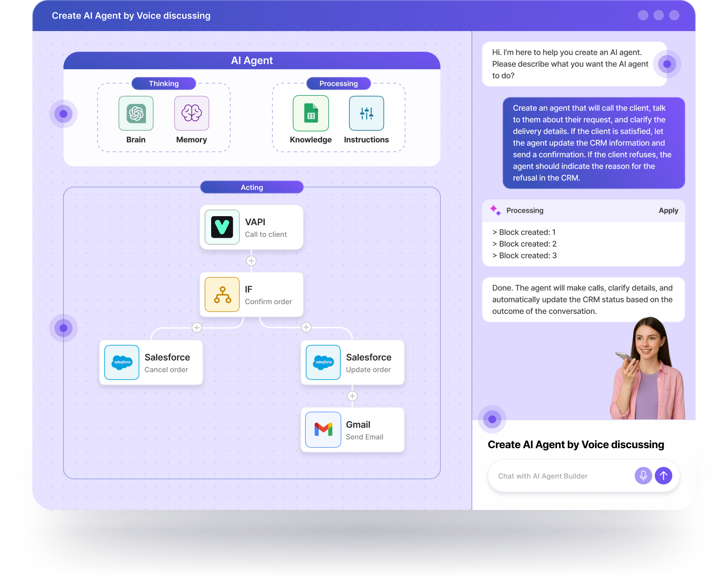
Task: Open the Instructions sliders icon
Action: (x=366, y=113)
